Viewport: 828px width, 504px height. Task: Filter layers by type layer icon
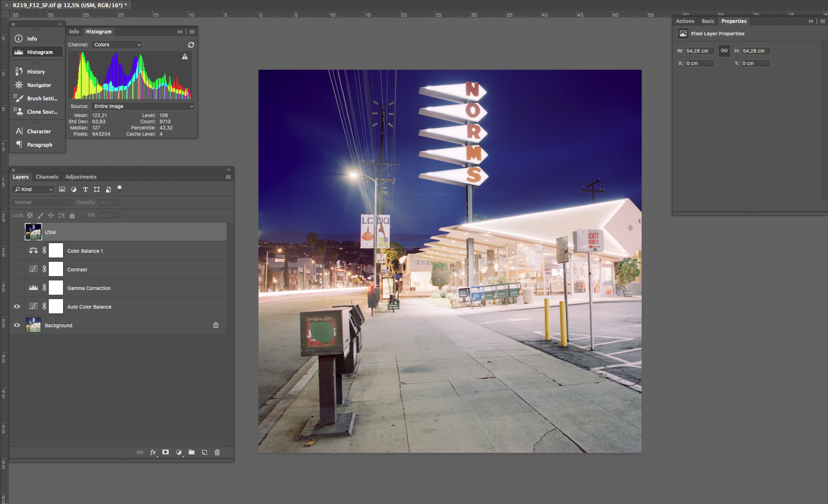(86, 190)
